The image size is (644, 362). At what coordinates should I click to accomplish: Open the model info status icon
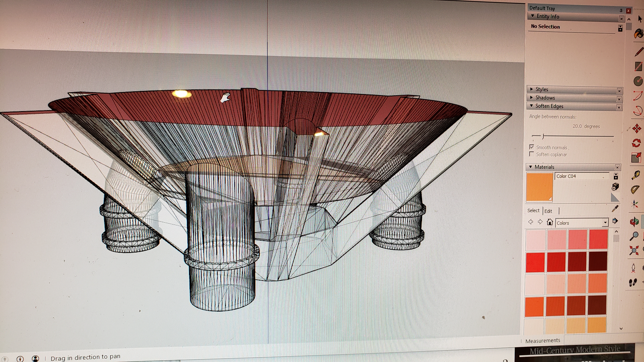(x=20, y=359)
